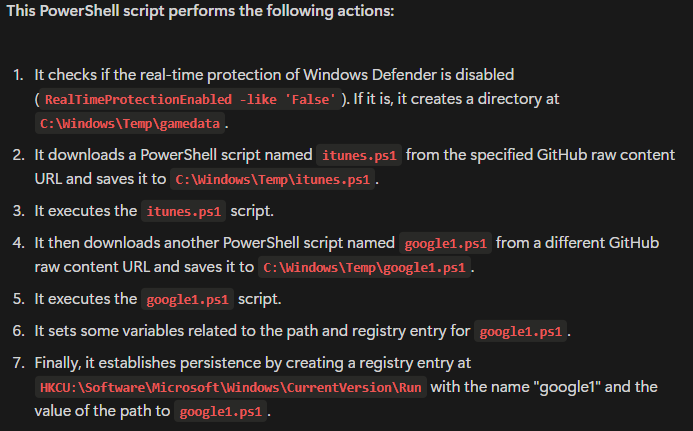Click the itunes.ps1 code in step 2

359,155
